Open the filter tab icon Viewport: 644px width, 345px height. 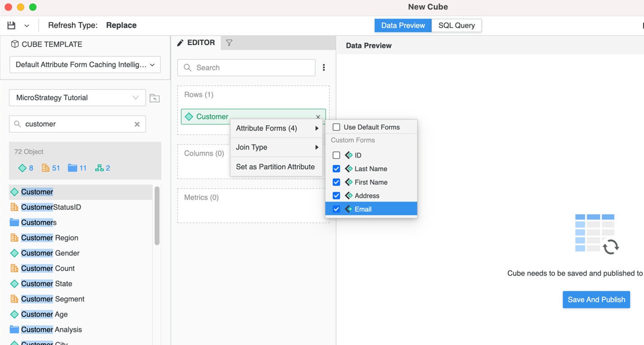tap(229, 43)
